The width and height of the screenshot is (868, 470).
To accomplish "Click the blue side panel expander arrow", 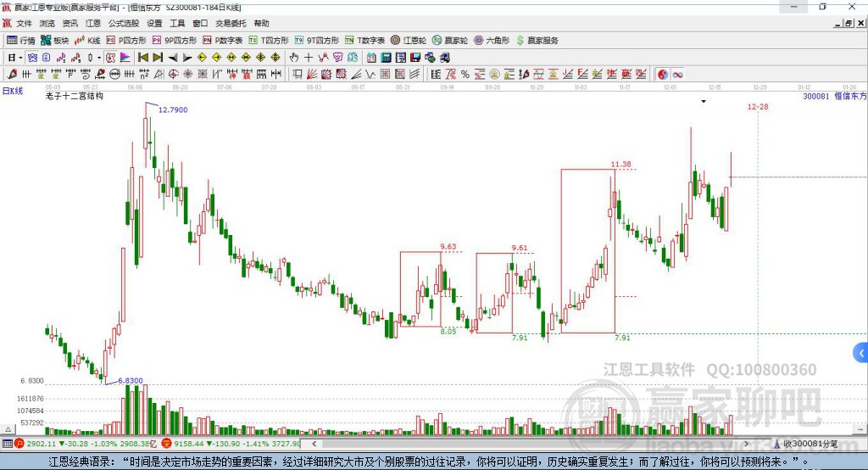I will pyautogui.click(x=861, y=353).
